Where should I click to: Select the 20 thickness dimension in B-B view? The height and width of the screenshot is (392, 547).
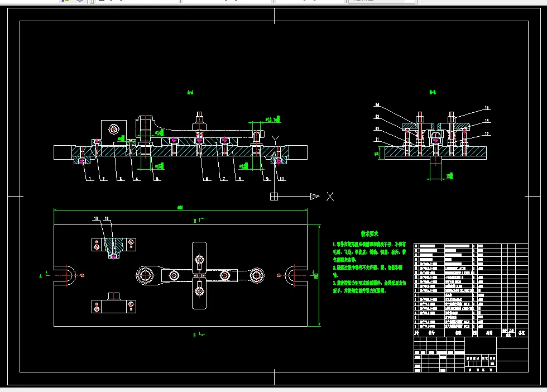(376, 153)
